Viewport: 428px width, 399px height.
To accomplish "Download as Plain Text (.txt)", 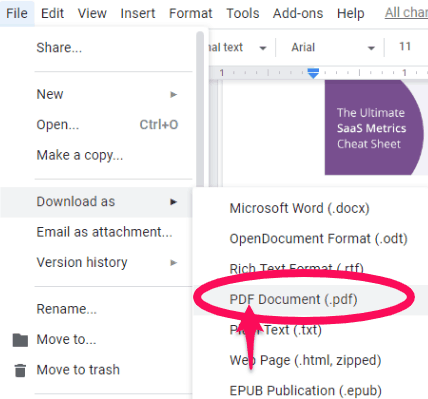I will pyautogui.click(x=311, y=330).
